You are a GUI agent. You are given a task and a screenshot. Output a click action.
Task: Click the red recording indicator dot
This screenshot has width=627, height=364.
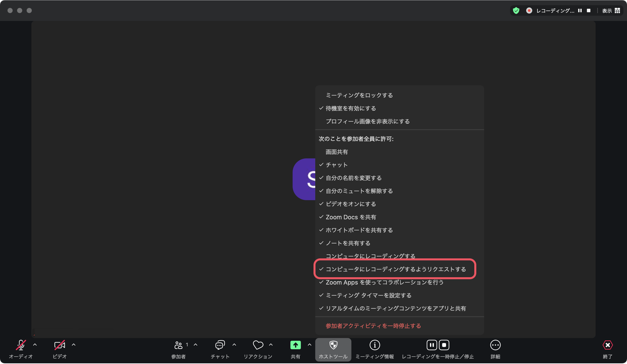(x=529, y=11)
